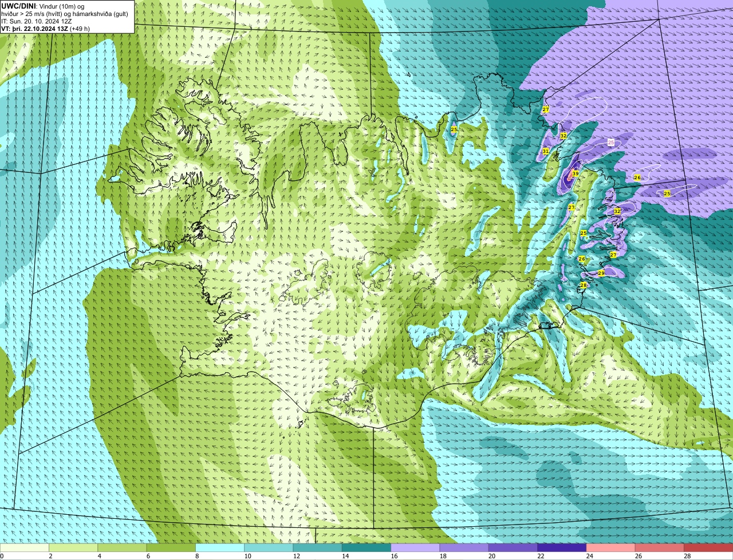Click the legend scale number 24
Screen dimensions: 733x560
(590, 556)
